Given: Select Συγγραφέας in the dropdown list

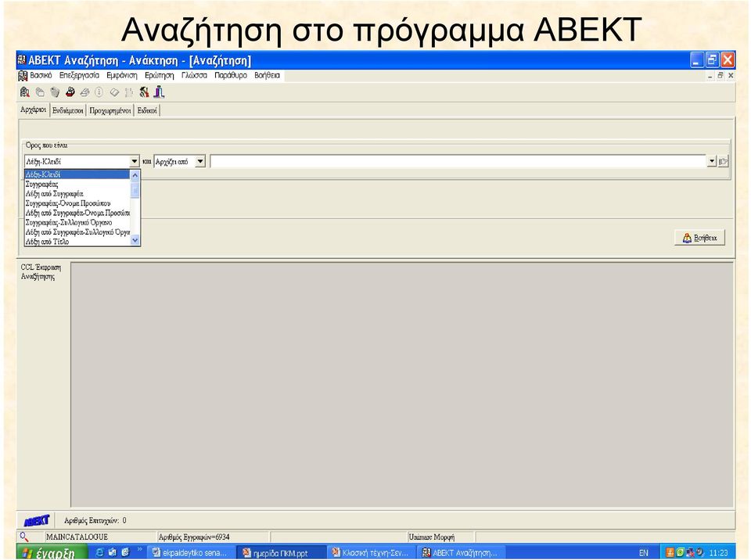Looking at the screenshot, I should 77,185.
